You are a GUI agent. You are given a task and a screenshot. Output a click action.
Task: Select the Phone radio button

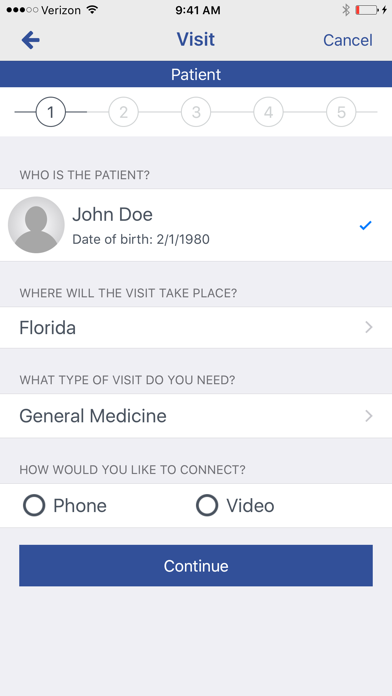(x=34, y=506)
